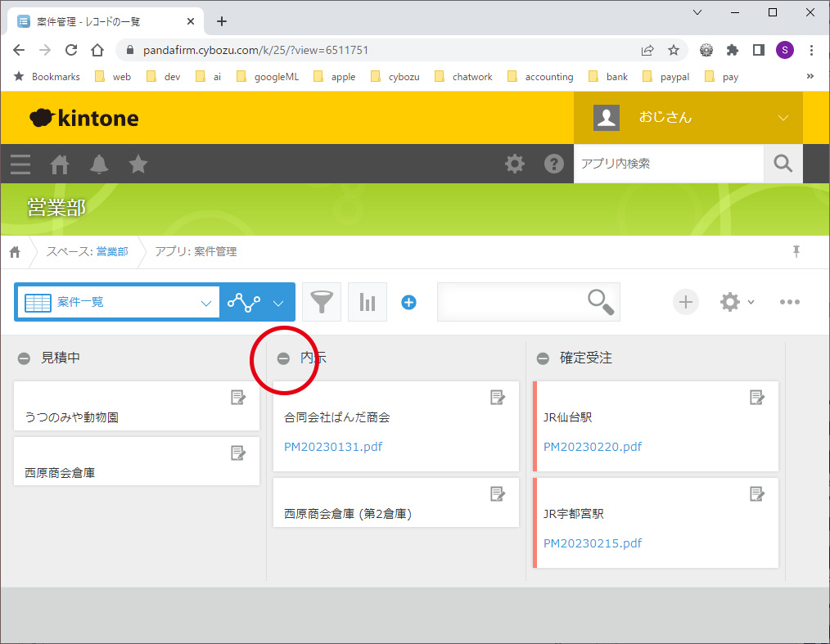Pin the space using pin icon
The width and height of the screenshot is (830, 644).
796,251
